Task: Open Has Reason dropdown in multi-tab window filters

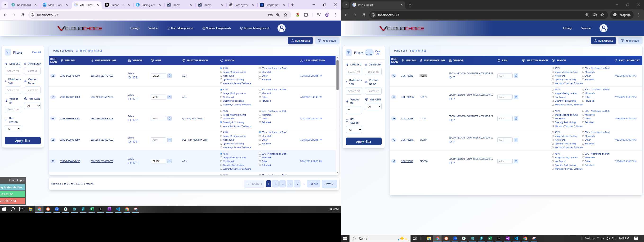Action: click(x=13, y=129)
